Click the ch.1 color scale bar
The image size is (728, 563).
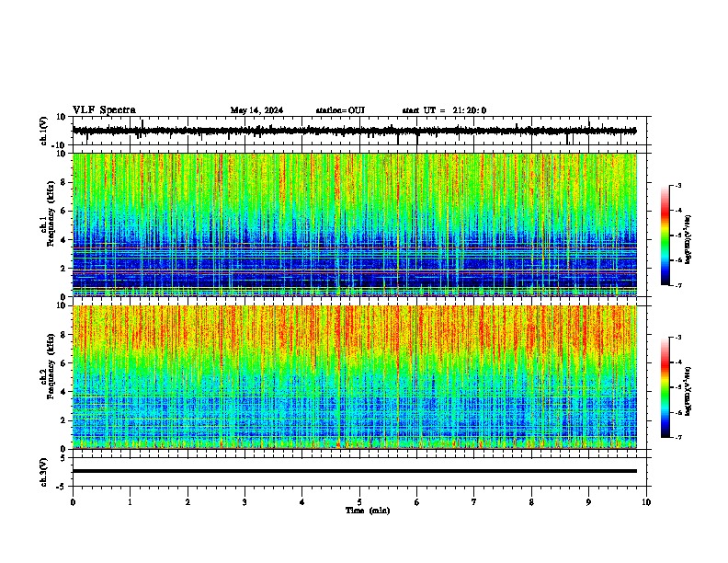[x=665, y=236]
